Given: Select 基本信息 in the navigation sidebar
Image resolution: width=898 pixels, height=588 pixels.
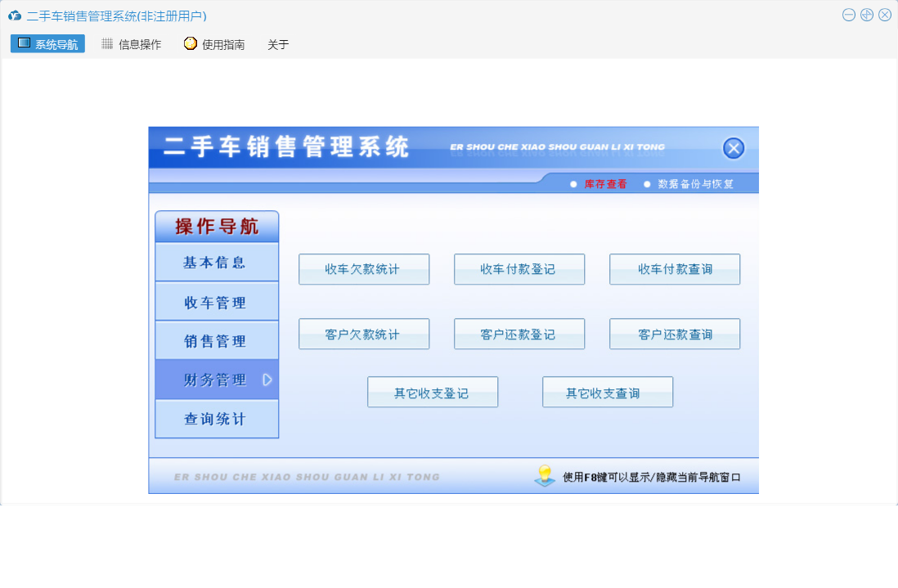Looking at the screenshot, I should click(x=217, y=263).
